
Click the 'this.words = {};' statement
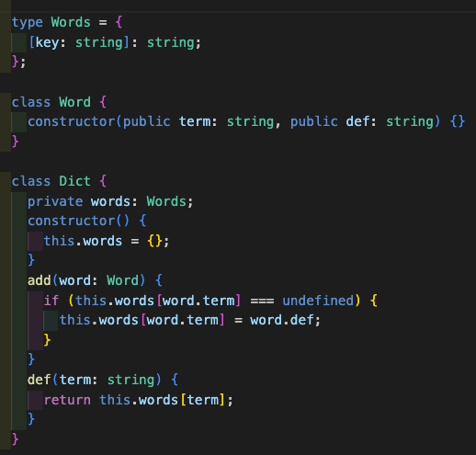tap(107, 241)
